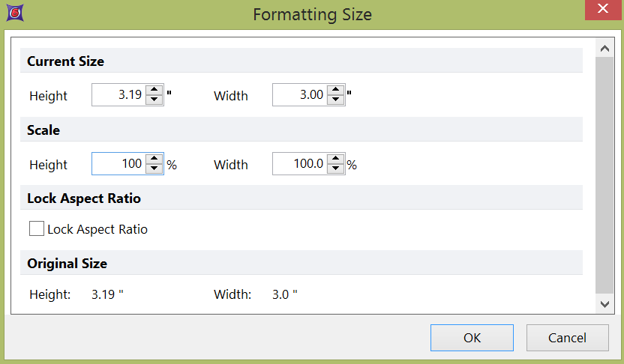Increase Scale Width percentage with up arrow
624x364 pixels.
pos(335,160)
